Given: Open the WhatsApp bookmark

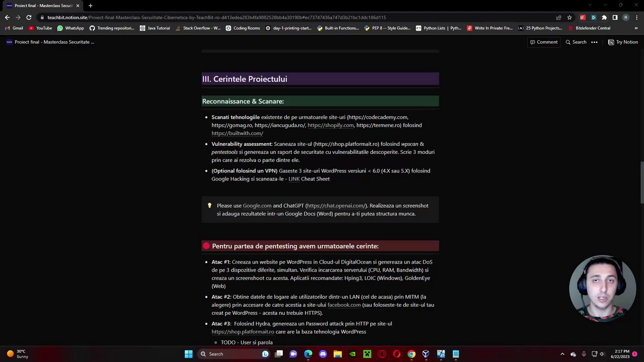Looking at the screenshot, I should [x=70, y=28].
